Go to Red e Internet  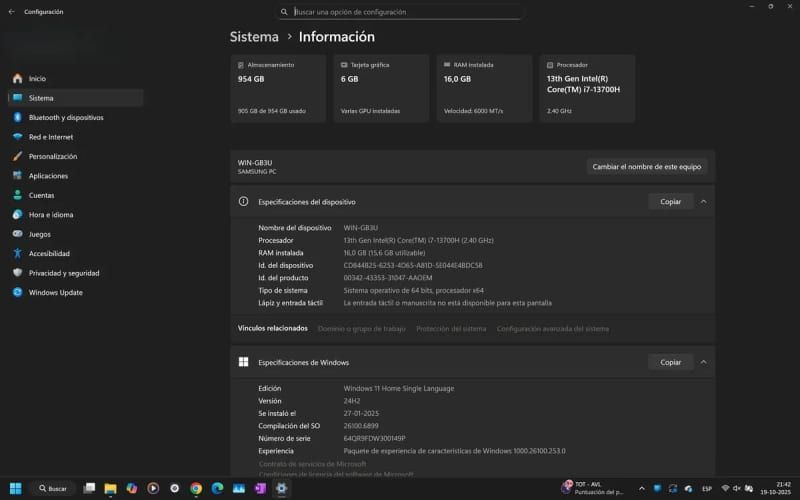[76, 137]
